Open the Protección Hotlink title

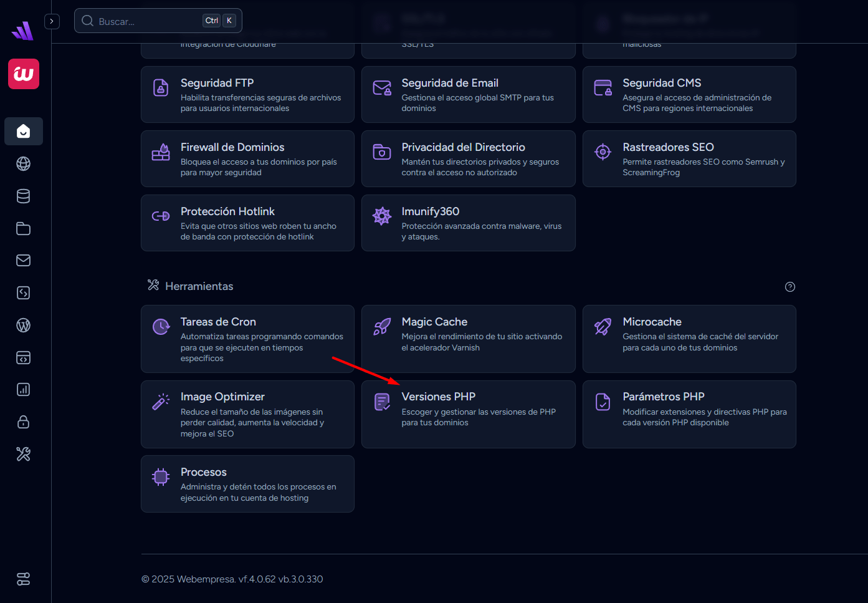click(227, 211)
